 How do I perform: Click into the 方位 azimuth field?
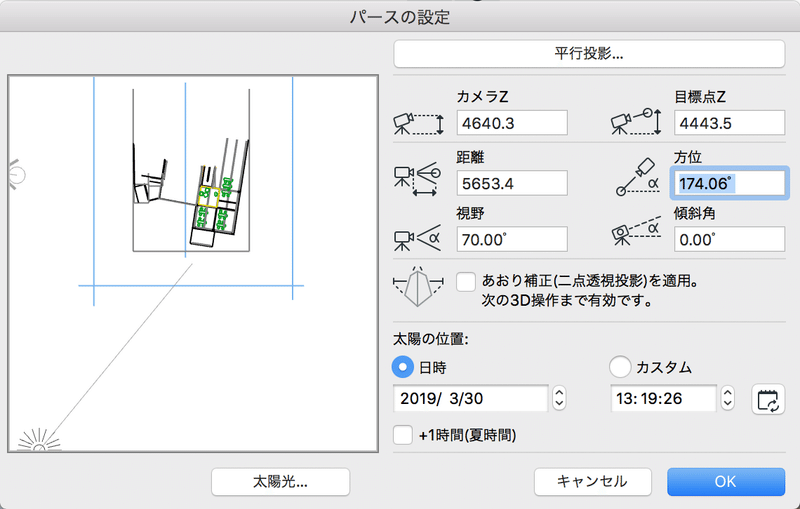[729, 183]
